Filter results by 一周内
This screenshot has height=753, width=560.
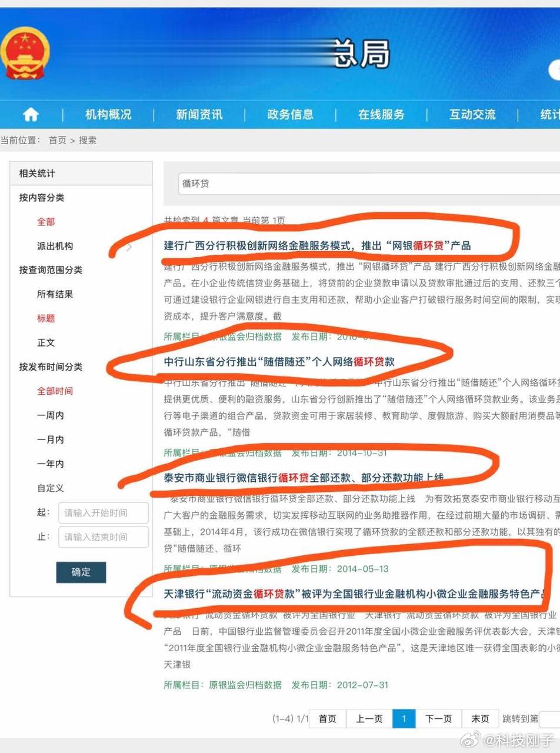click(x=51, y=415)
